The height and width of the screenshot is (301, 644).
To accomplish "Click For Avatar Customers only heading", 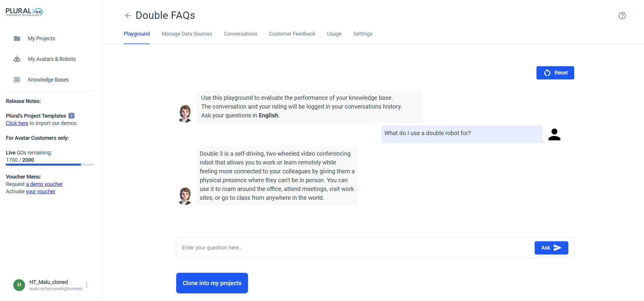I will 37,138.
